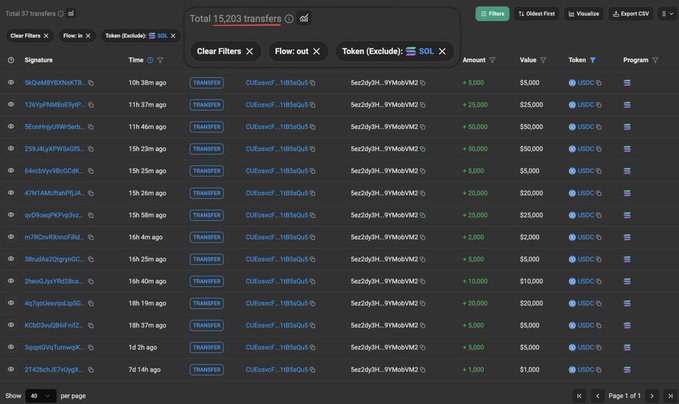Select the +25,000 amount in 11h 37m row

click(475, 105)
